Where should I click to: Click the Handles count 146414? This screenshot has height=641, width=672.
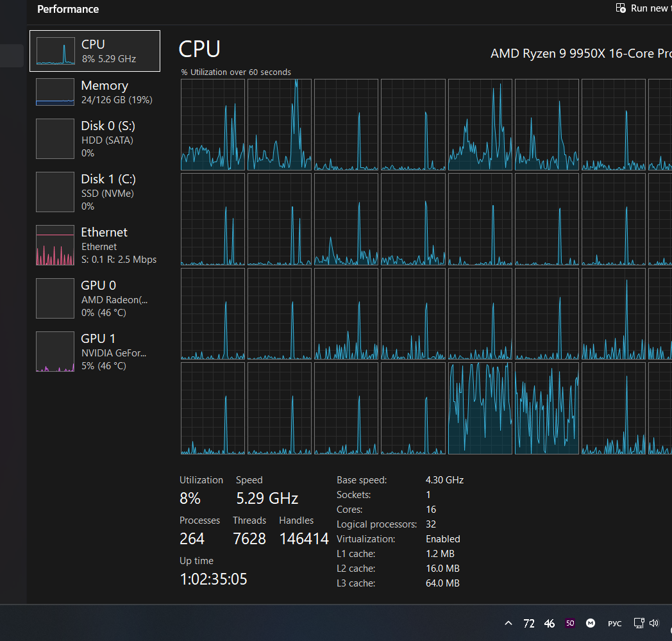[x=304, y=538]
